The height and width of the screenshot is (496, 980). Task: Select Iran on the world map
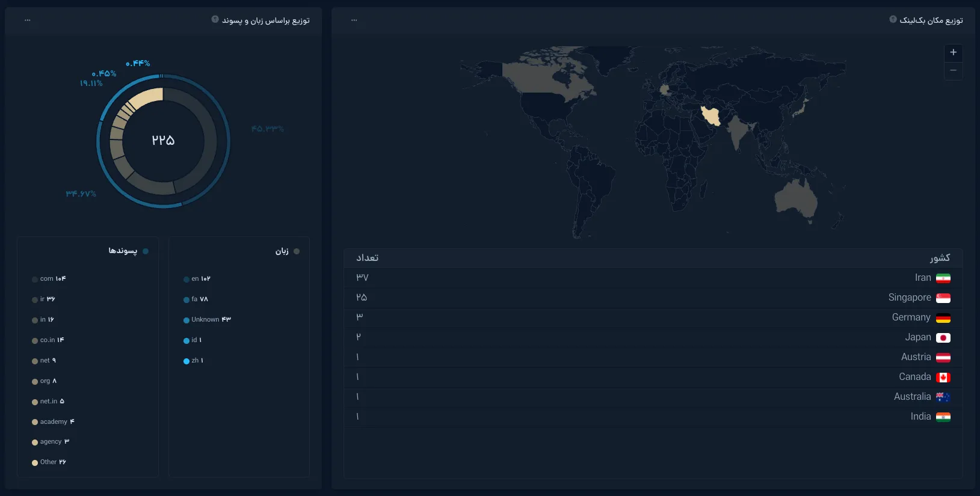(x=711, y=115)
